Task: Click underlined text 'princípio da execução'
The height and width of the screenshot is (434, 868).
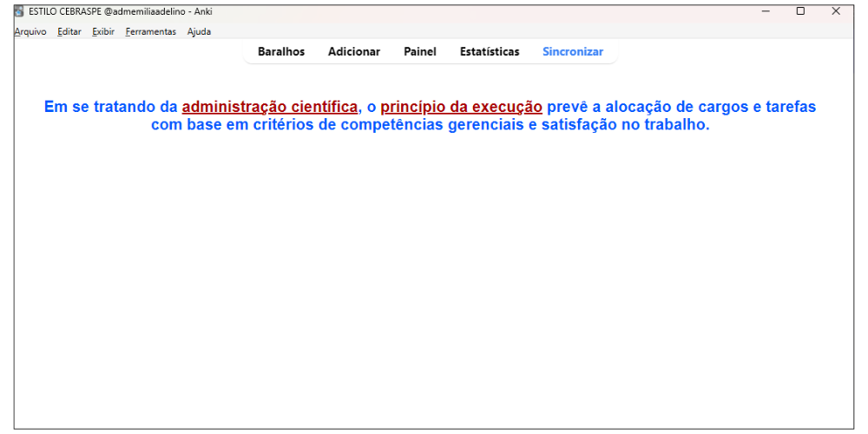Action: pos(461,107)
